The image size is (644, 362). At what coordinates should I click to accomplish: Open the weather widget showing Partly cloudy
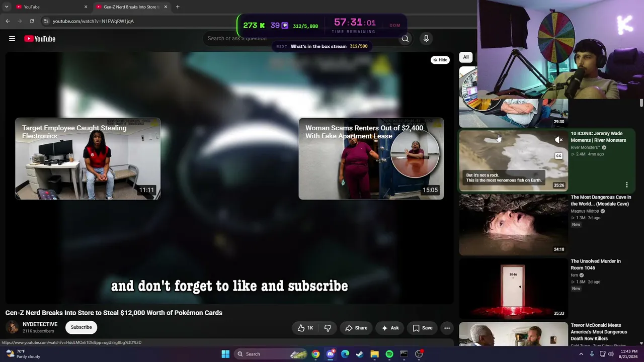click(x=23, y=354)
